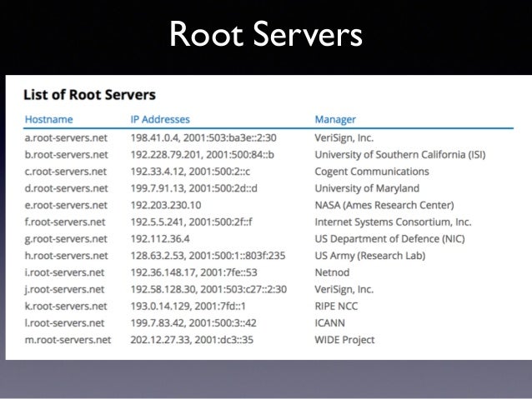Select manager ICANN

(x=329, y=323)
